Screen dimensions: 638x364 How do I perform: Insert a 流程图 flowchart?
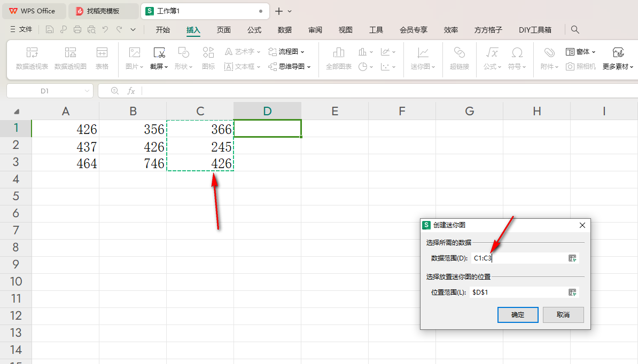tap(286, 52)
